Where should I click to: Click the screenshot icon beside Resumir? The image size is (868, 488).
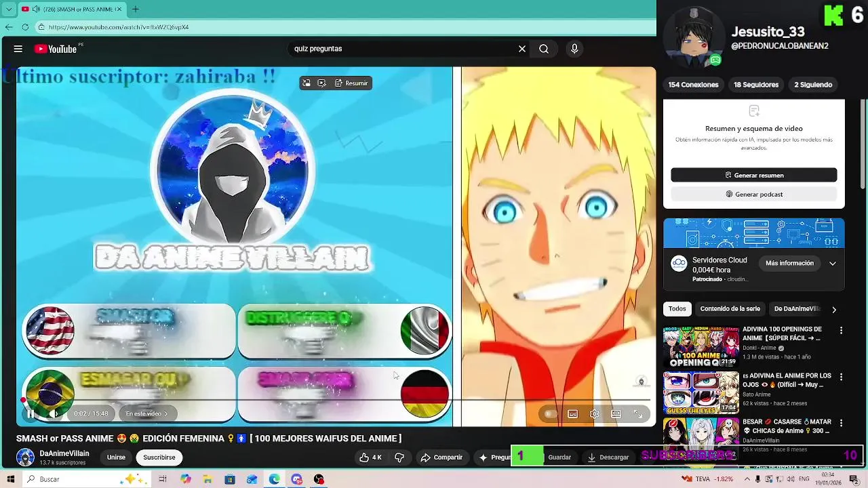point(321,83)
